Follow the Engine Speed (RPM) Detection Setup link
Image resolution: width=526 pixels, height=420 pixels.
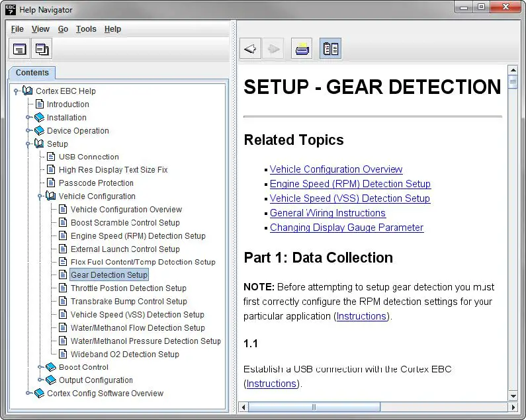click(350, 184)
